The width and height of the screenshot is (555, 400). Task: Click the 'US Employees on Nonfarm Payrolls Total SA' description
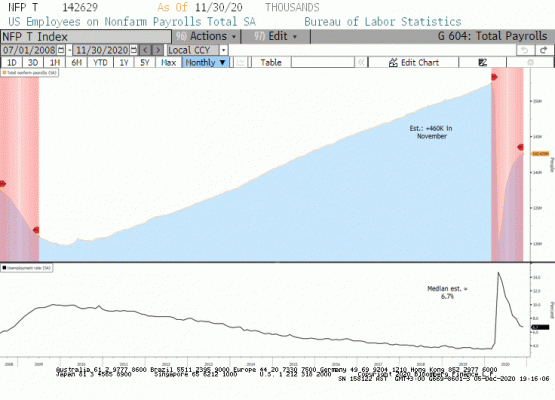click(x=132, y=22)
